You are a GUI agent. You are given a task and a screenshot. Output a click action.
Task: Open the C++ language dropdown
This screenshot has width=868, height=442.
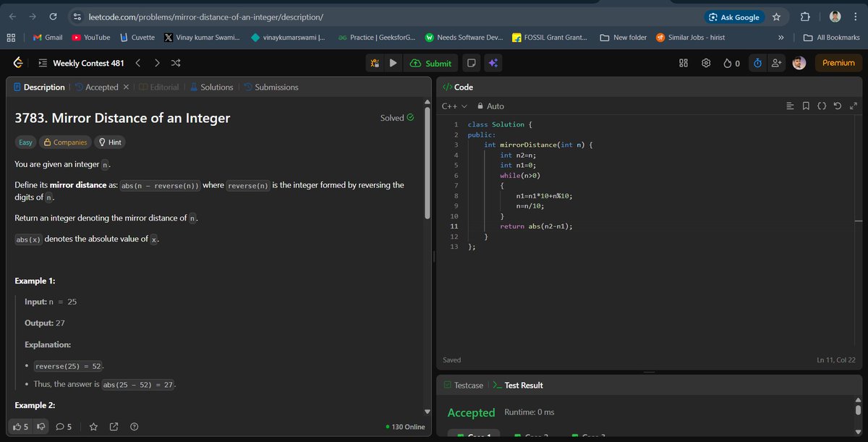point(453,106)
